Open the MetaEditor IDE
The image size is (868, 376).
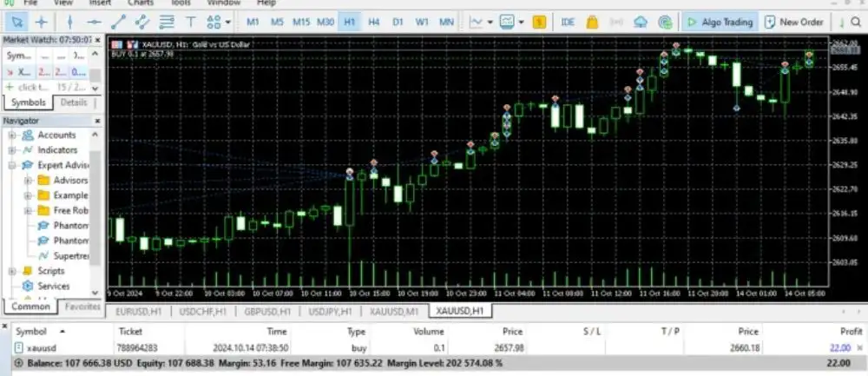point(568,22)
